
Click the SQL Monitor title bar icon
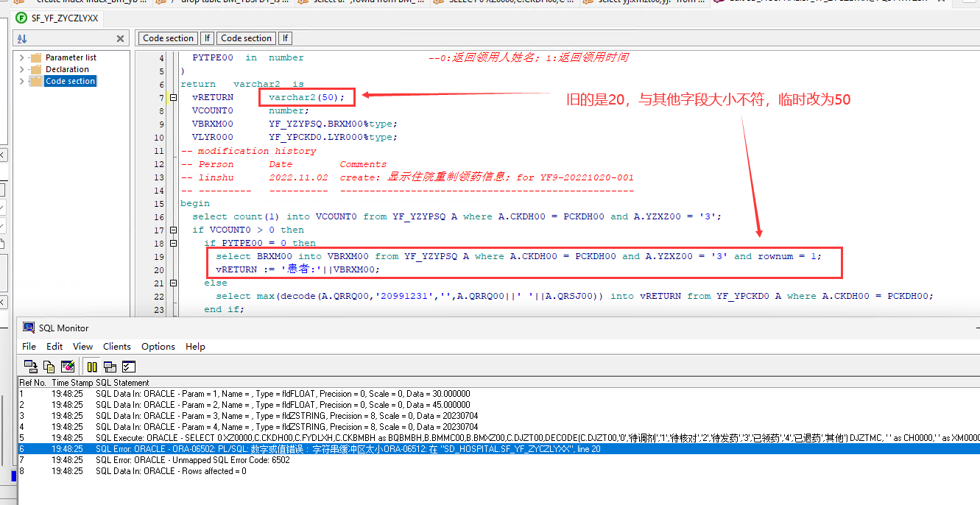[x=29, y=328]
